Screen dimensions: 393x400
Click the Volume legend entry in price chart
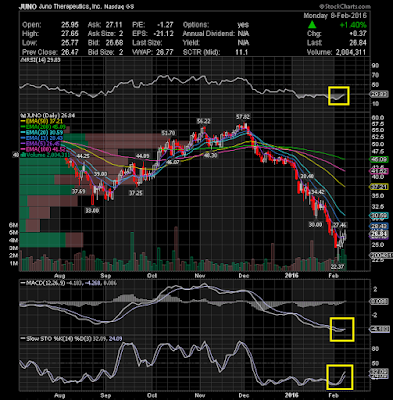click(x=45, y=155)
